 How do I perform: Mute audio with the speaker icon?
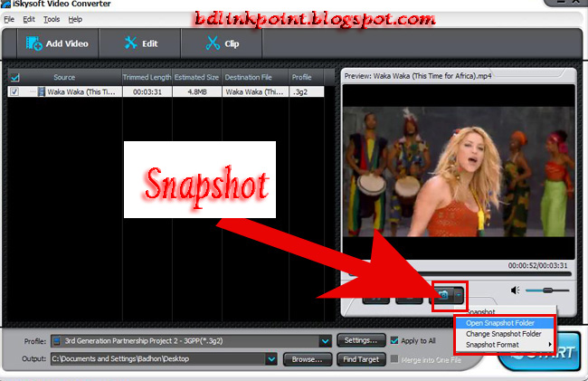(x=516, y=291)
